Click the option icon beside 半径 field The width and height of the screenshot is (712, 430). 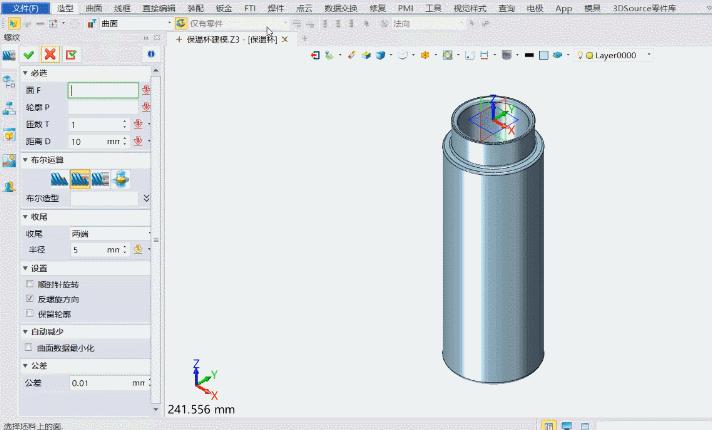tap(138, 249)
